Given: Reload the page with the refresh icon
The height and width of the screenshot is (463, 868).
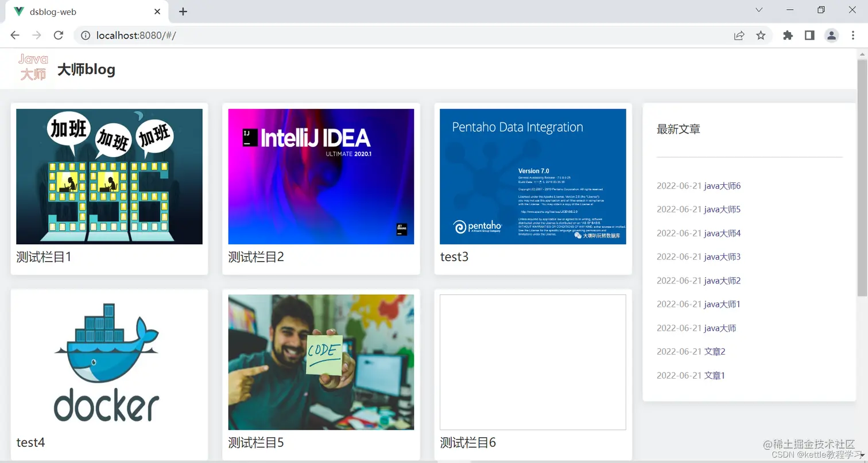Looking at the screenshot, I should (58, 36).
